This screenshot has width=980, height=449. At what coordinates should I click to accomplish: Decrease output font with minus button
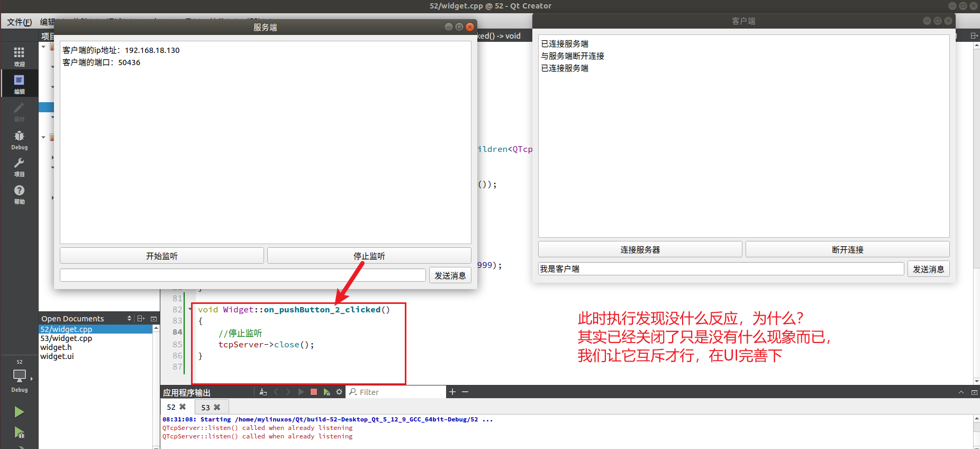point(465,392)
